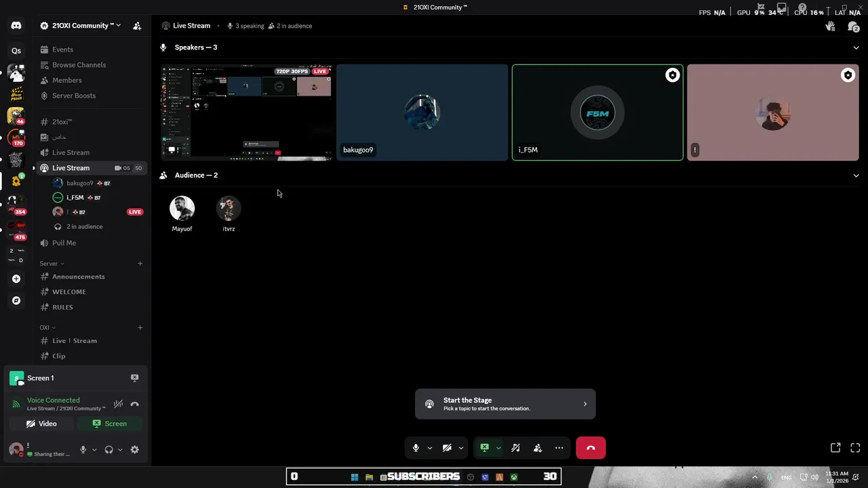Image resolution: width=868 pixels, height=488 pixels.
Task: Open Server Boosts
Action: click(90, 96)
